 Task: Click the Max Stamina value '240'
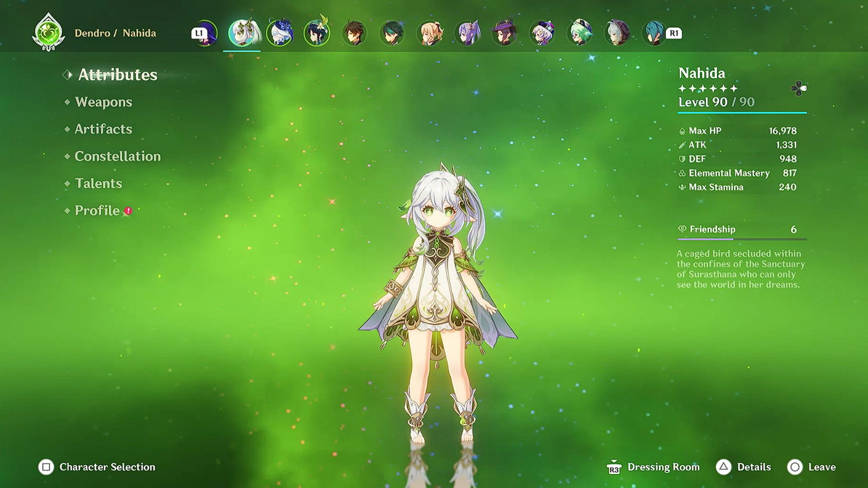(x=788, y=187)
